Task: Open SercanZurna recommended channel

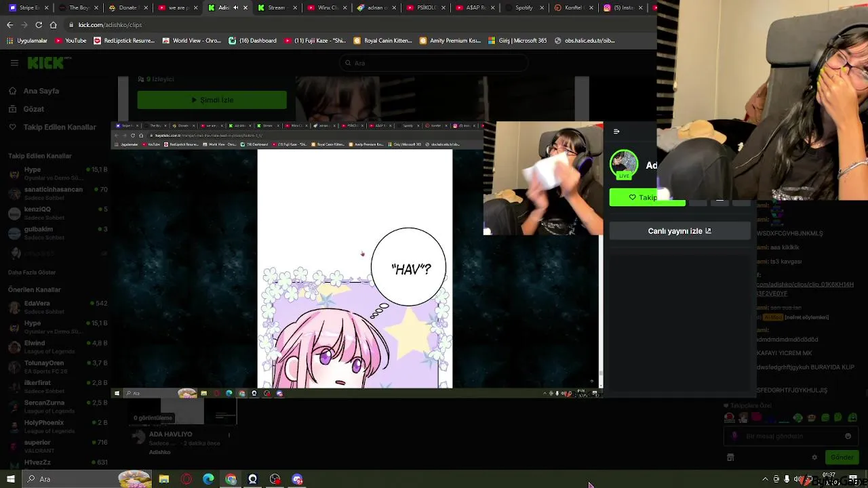Action: pyautogui.click(x=58, y=406)
